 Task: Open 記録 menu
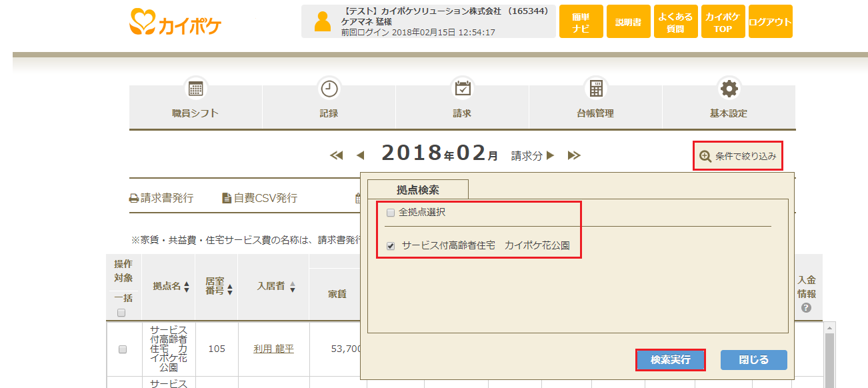point(329,107)
